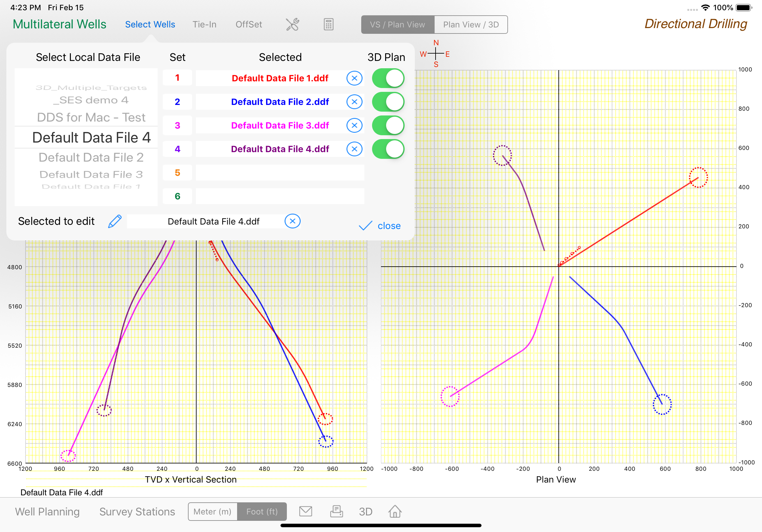Disable 3D Plan switch for set 2
Viewport: 762px width, 532px height.
click(388, 102)
